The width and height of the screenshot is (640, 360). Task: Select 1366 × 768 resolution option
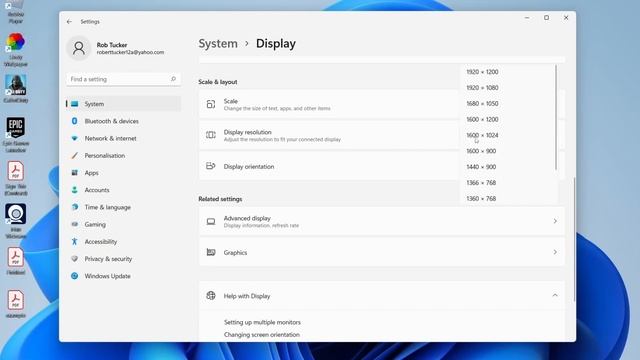pos(481,183)
